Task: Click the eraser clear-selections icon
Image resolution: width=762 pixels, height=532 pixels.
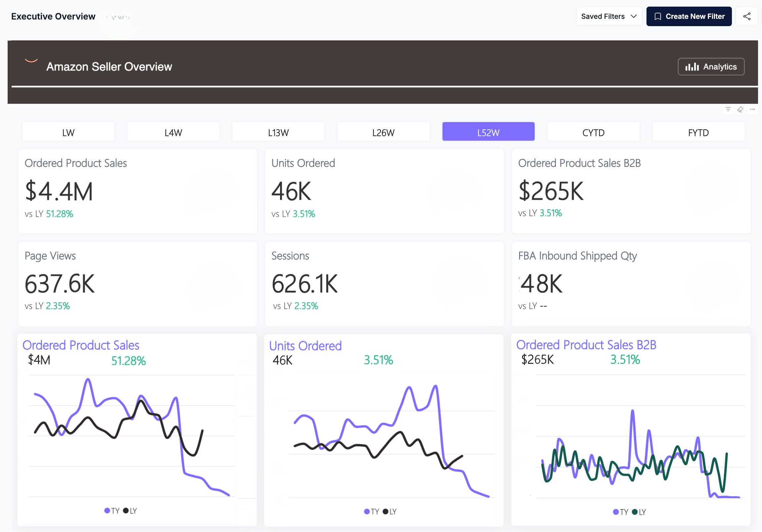Action: click(740, 110)
